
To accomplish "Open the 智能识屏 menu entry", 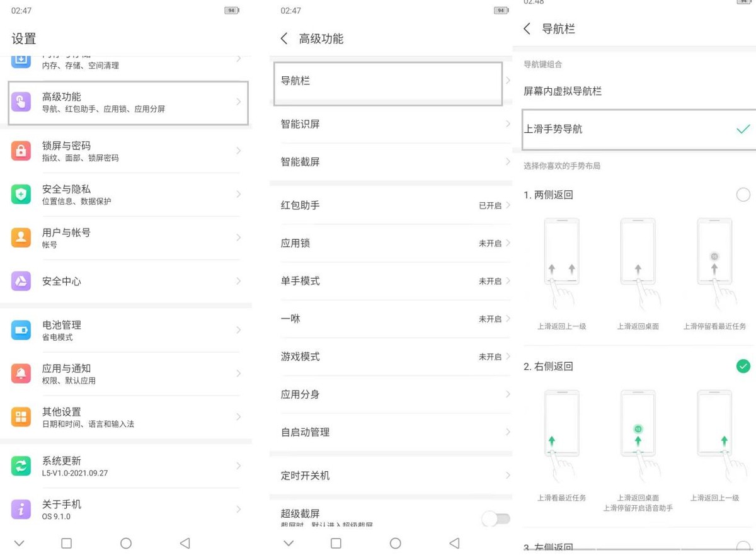I will click(x=391, y=124).
